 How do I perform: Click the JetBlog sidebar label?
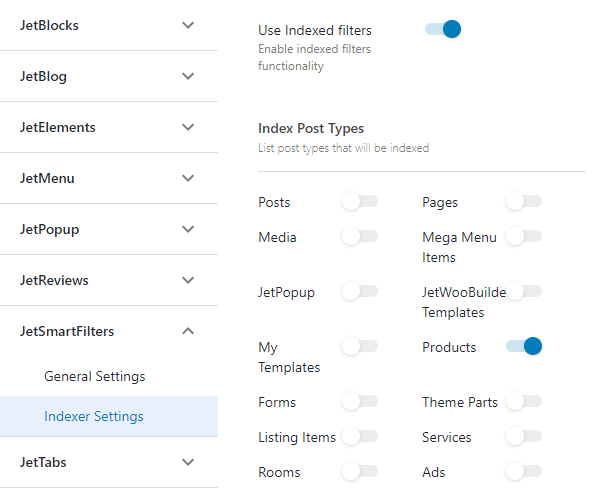click(43, 77)
